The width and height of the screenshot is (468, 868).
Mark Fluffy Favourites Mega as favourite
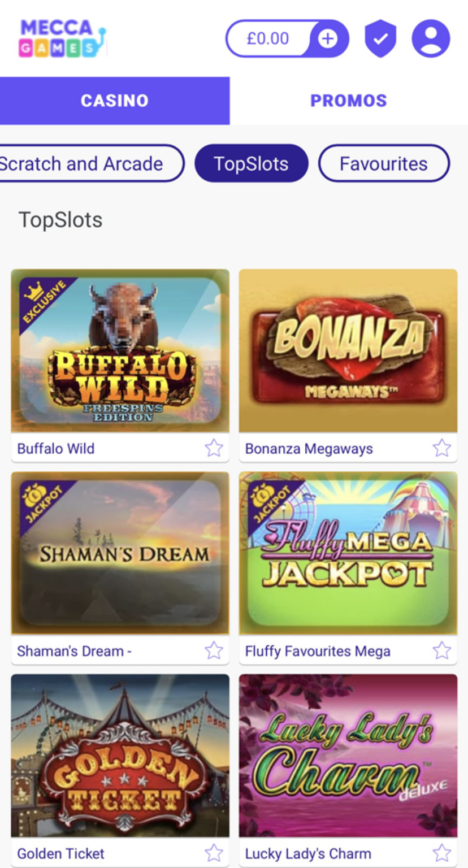[x=442, y=650]
